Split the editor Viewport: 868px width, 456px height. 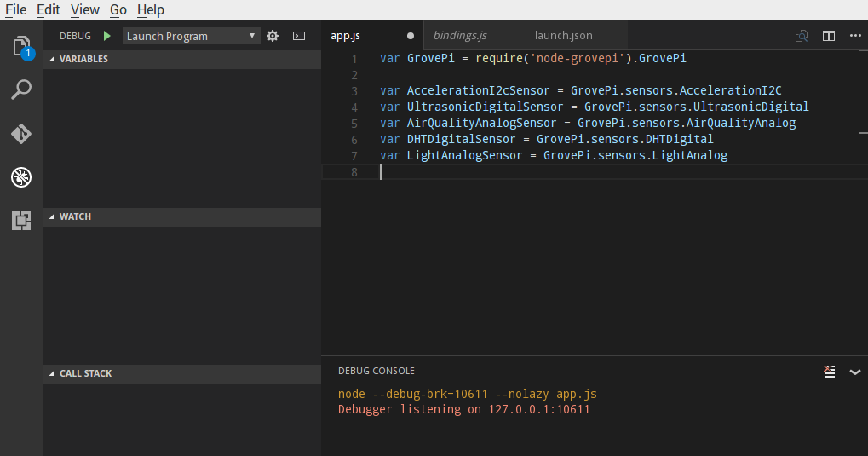(x=828, y=36)
